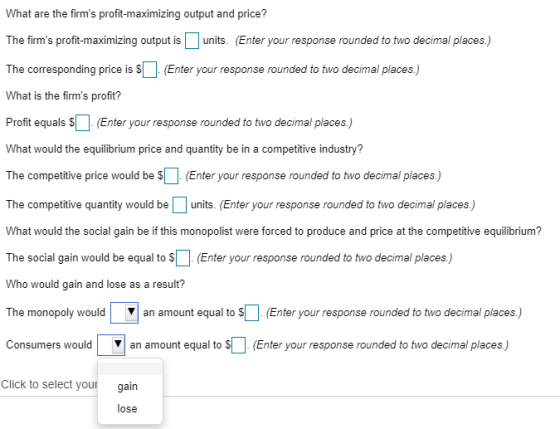Click the Consumers would dropdown arrow
560x429 pixels.
point(118,345)
